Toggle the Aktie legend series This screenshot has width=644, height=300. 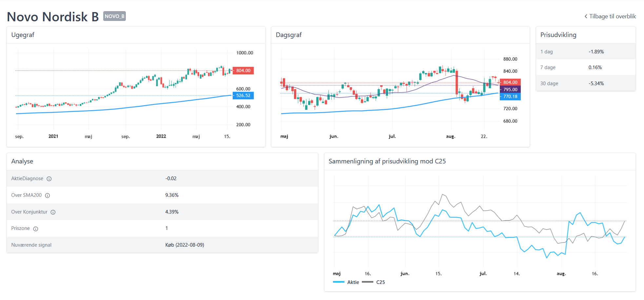coord(346,282)
